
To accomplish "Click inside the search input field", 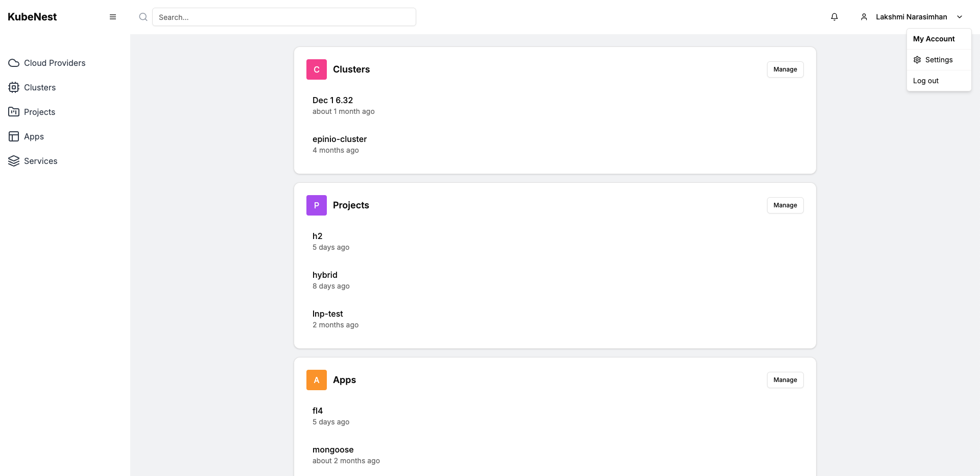I will pos(284,17).
